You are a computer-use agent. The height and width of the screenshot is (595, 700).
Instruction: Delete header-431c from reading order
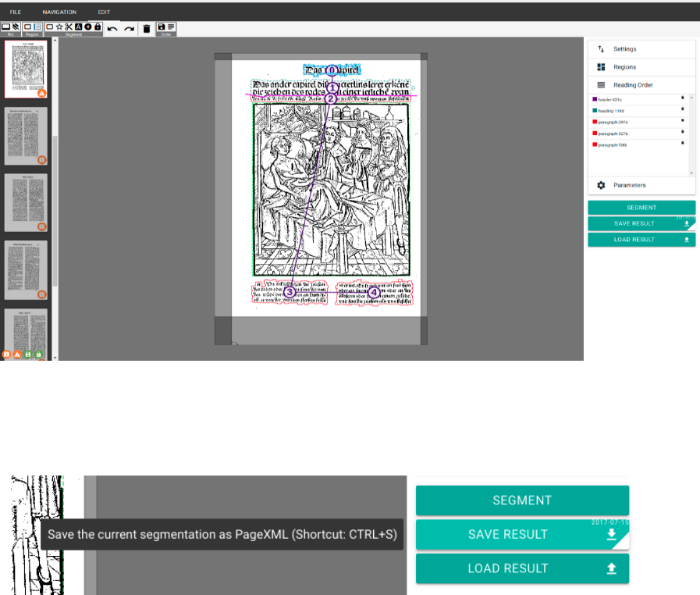(682, 98)
